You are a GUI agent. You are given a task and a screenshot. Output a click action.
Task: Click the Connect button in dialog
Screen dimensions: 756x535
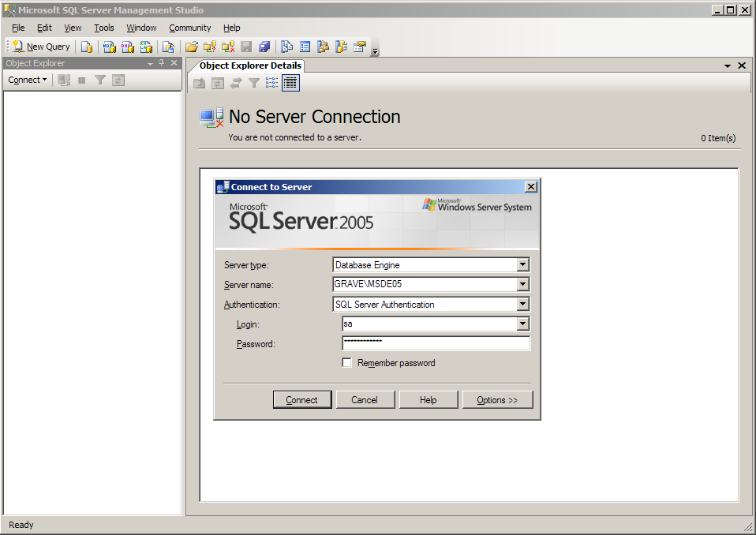click(302, 399)
